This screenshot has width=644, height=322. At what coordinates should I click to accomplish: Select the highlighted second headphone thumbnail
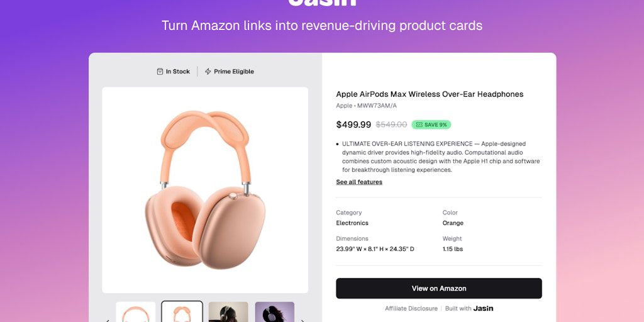pyautogui.click(x=182, y=312)
